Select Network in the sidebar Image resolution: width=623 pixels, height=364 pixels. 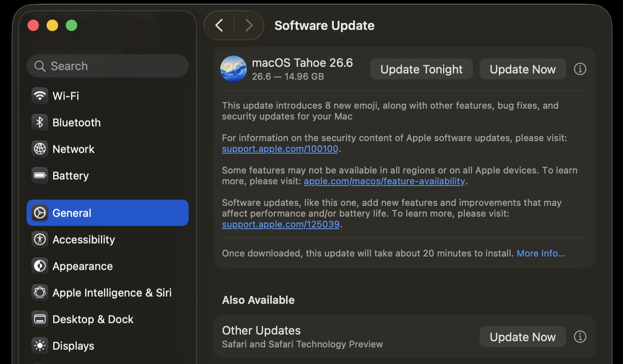[x=108, y=149]
